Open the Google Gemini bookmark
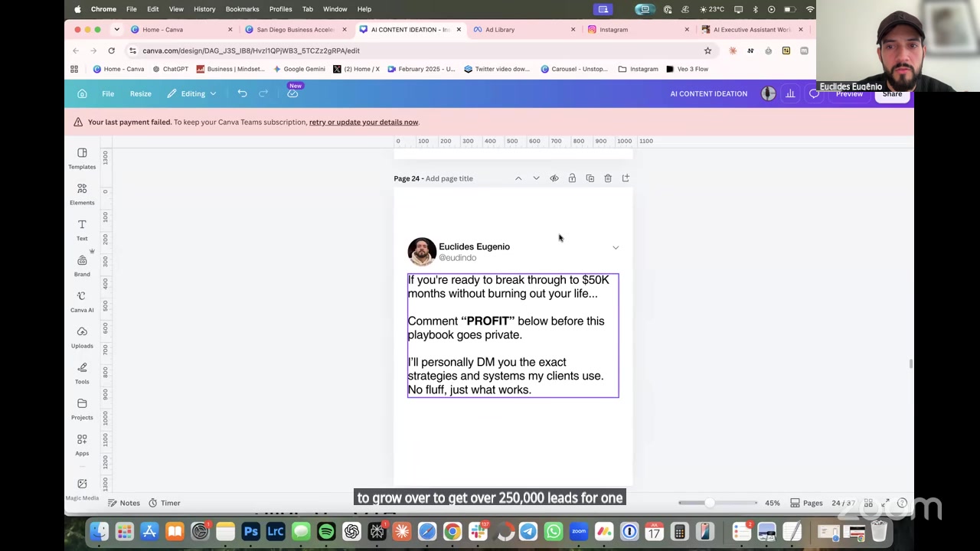Viewport: 980px width, 551px height. coord(299,69)
